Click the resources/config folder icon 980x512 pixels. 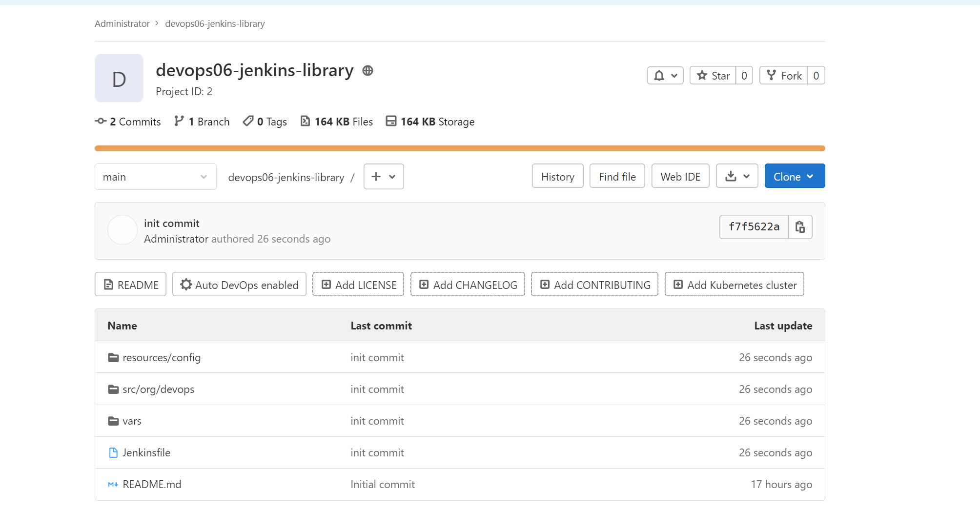pyautogui.click(x=113, y=357)
